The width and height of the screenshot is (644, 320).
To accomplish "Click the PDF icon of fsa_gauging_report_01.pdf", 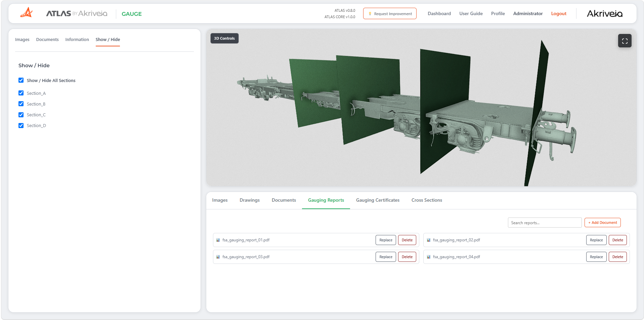I will [x=218, y=240].
